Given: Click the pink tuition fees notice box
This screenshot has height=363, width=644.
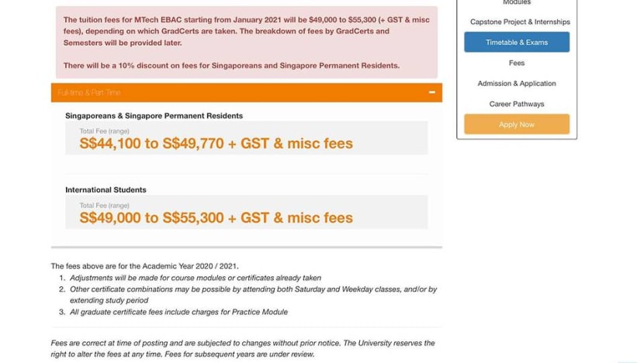Looking at the screenshot, I should click(x=247, y=43).
